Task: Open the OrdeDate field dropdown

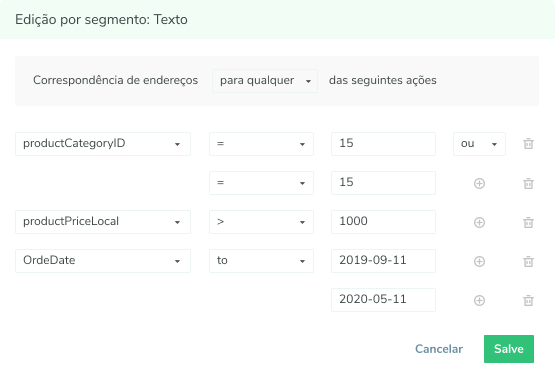Action: point(103,261)
